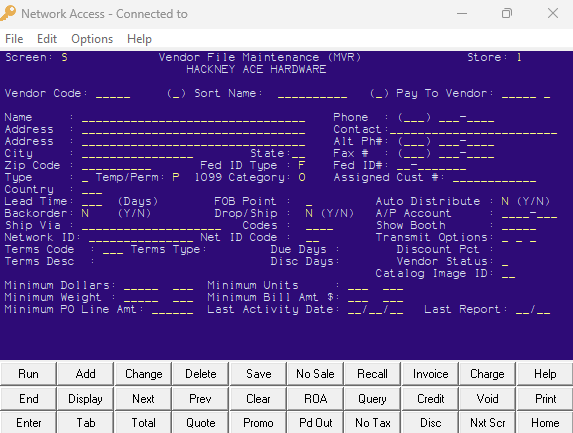
Task: Click the Vendor Code field
Action: tap(113, 94)
